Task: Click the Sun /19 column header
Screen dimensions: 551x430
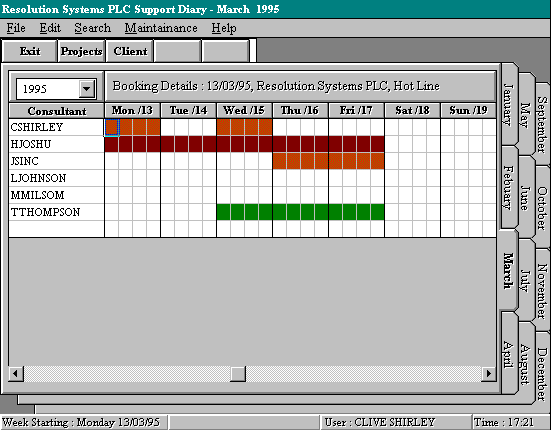Action: click(x=468, y=111)
